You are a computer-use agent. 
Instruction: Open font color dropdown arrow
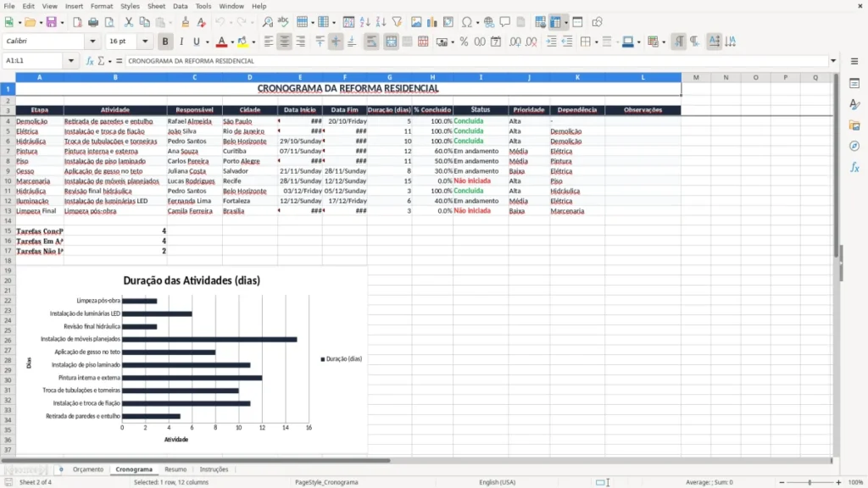point(232,42)
